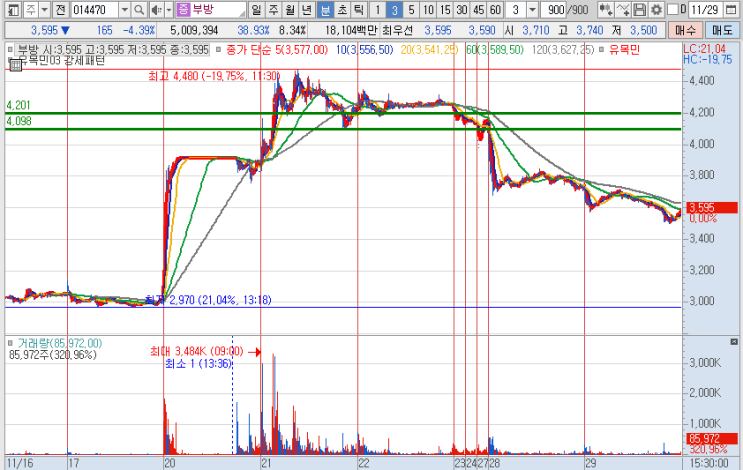Click the 매도 sell button
The image size is (743, 470).
[x=722, y=30]
